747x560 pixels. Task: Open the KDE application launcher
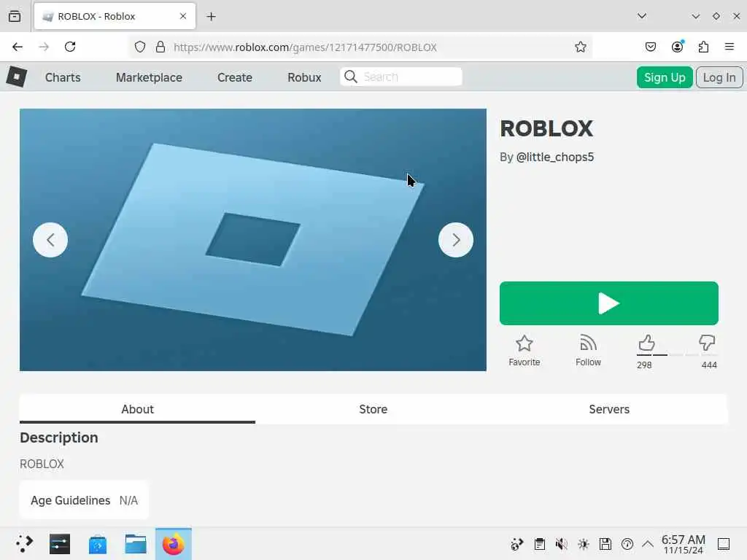(x=24, y=544)
